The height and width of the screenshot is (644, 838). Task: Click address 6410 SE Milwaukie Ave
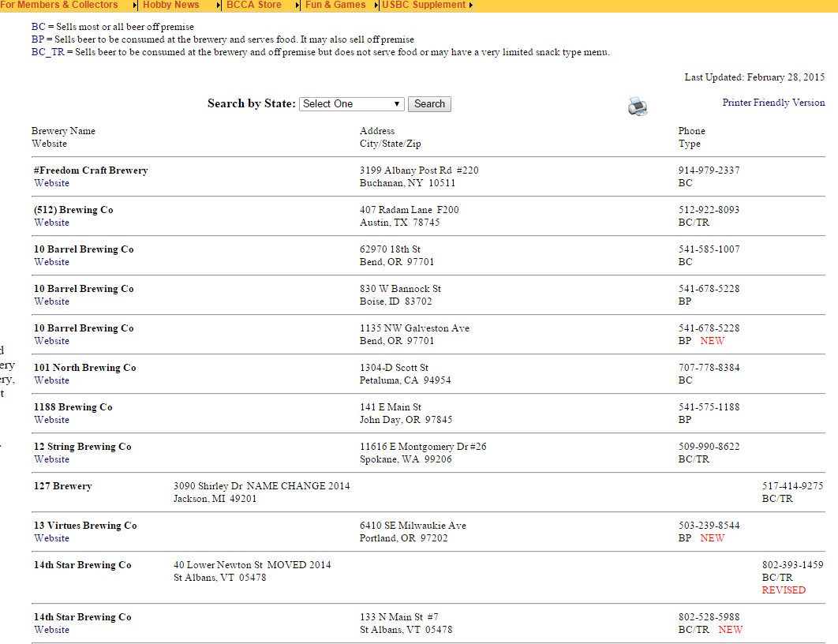pos(413,526)
